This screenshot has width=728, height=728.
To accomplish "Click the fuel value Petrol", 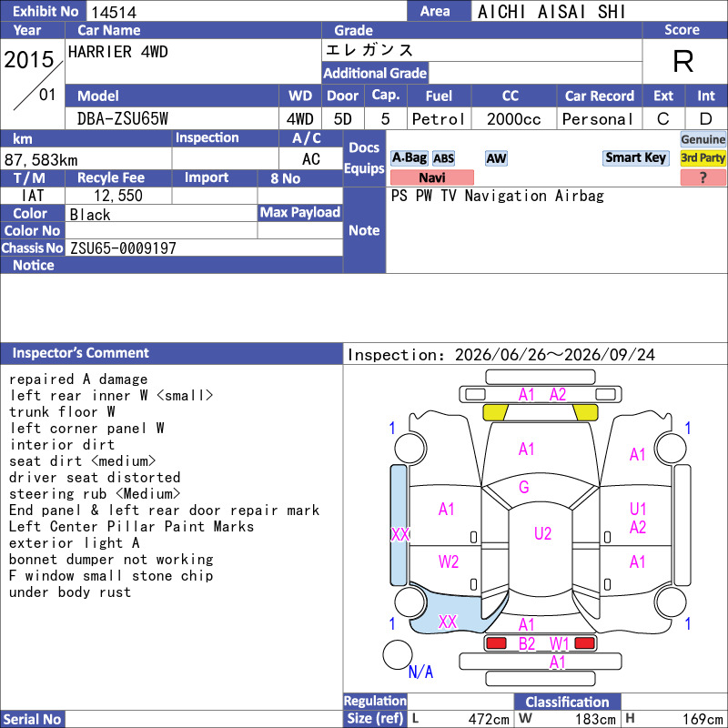I will (x=439, y=119).
